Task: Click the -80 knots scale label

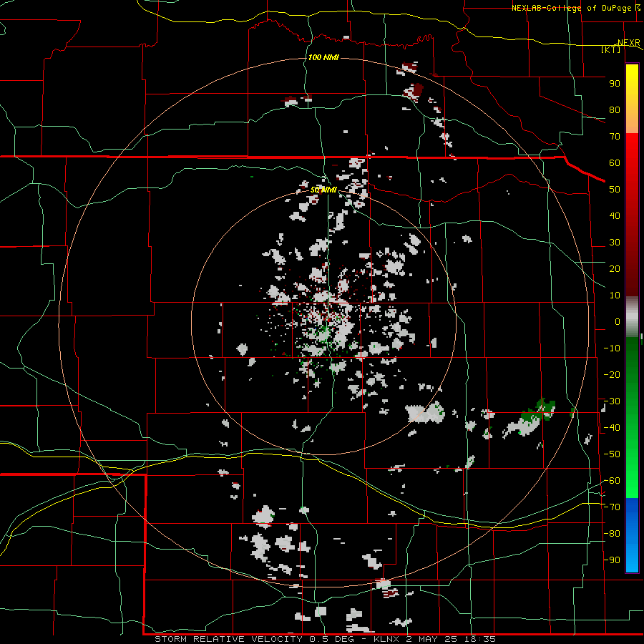Action: pos(612,534)
